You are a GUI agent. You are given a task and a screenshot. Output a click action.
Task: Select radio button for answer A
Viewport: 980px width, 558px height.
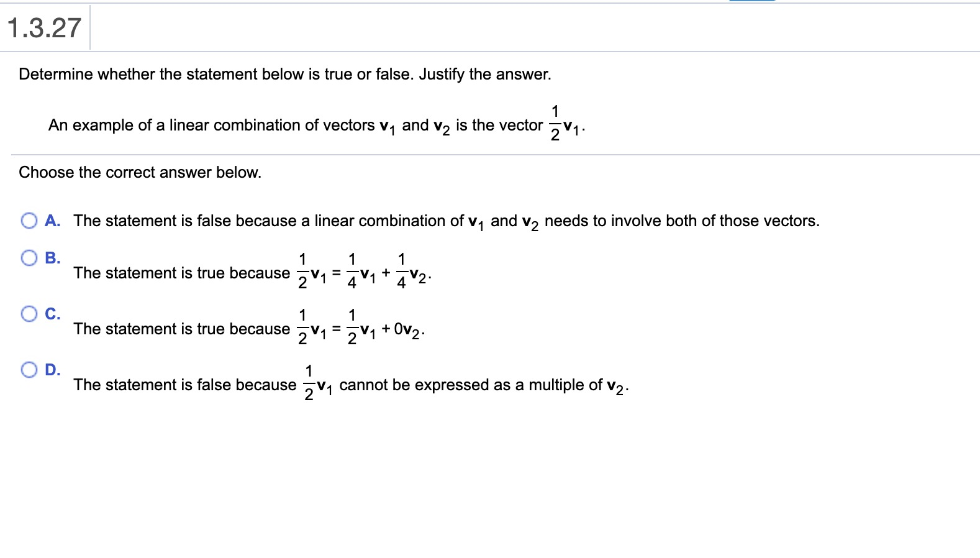click(x=29, y=221)
